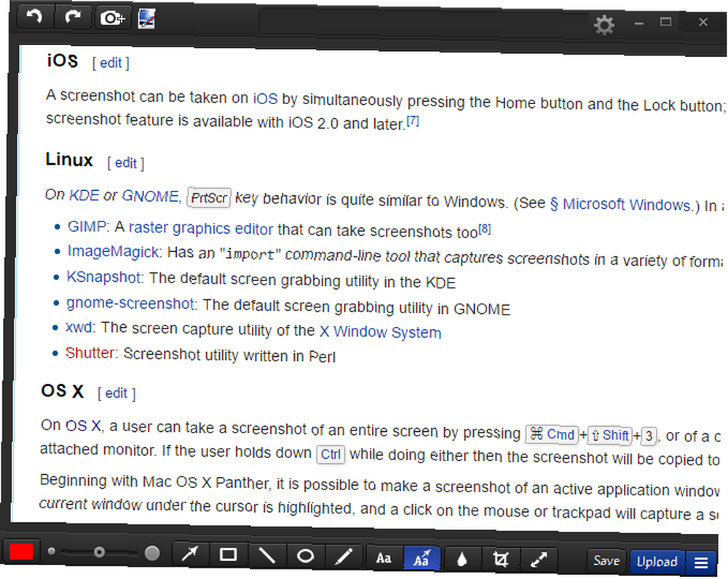Click the PrtScr key label

pyautogui.click(x=209, y=198)
